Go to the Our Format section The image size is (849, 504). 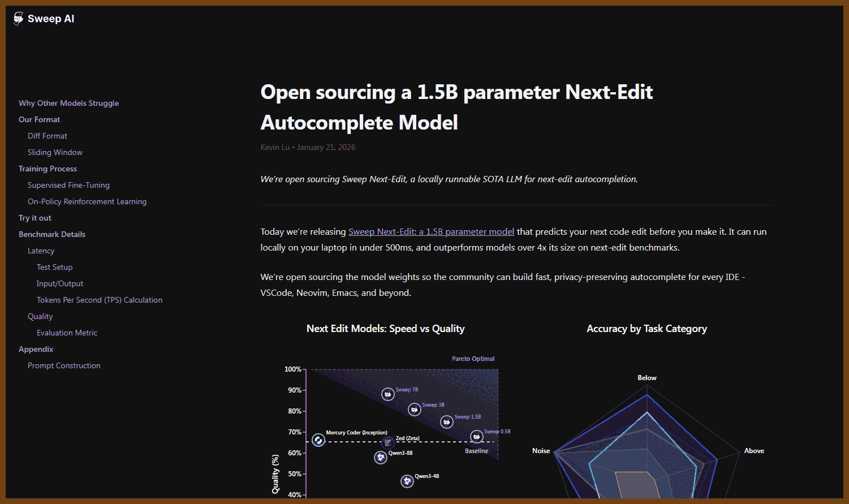[39, 119]
